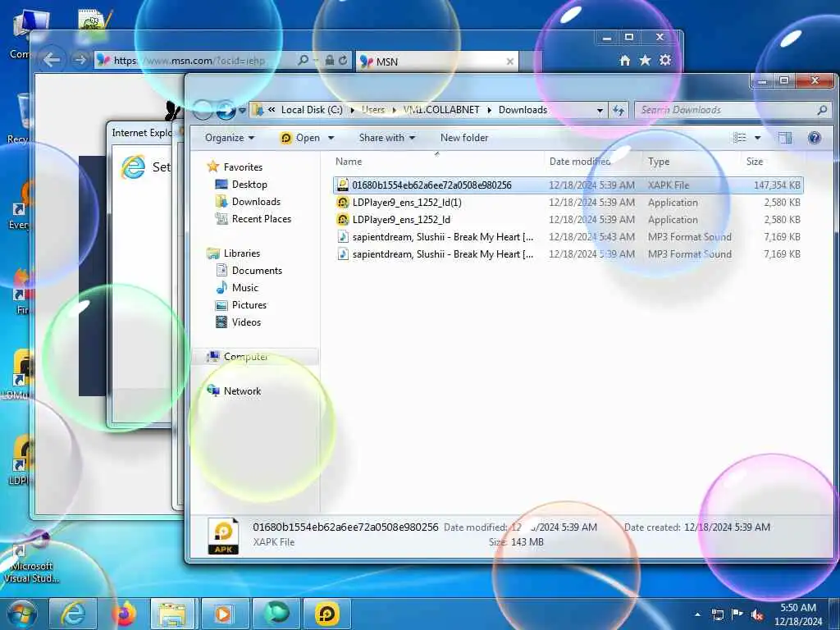The width and height of the screenshot is (840, 630).
Task: Click the Windows Start button
Action: [21, 614]
